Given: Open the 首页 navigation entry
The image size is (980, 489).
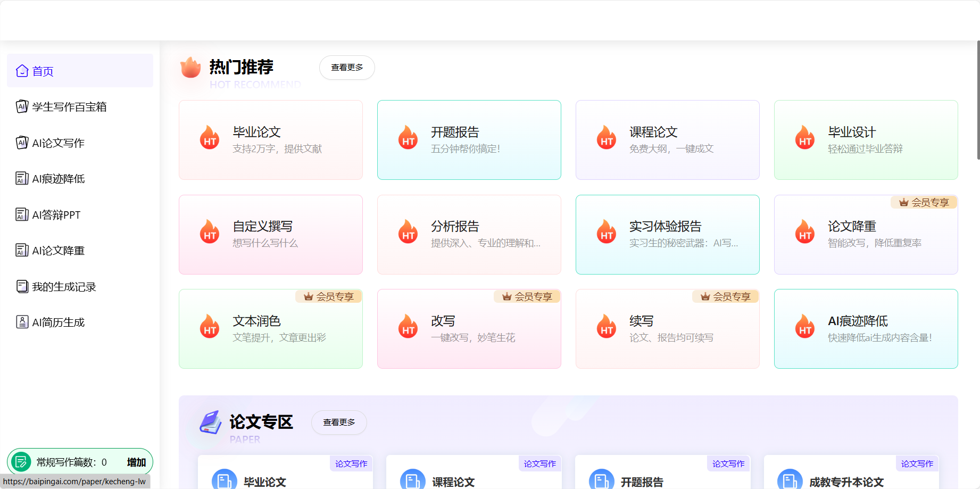Looking at the screenshot, I should [43, 71].
